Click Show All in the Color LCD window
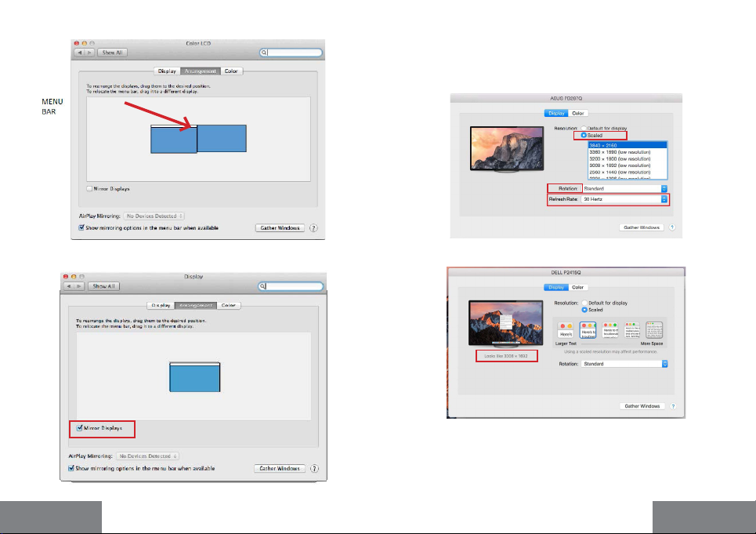 click(113, 53)
